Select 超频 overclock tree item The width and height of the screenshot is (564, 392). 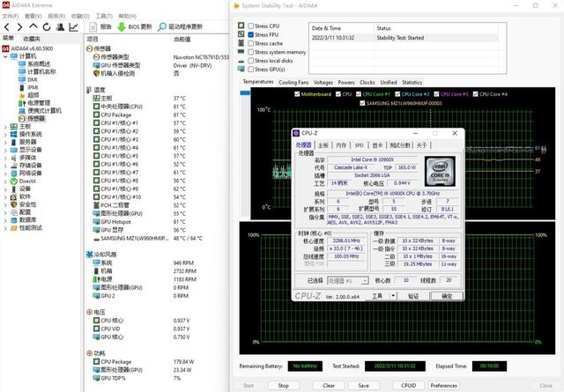click(29, 95)
